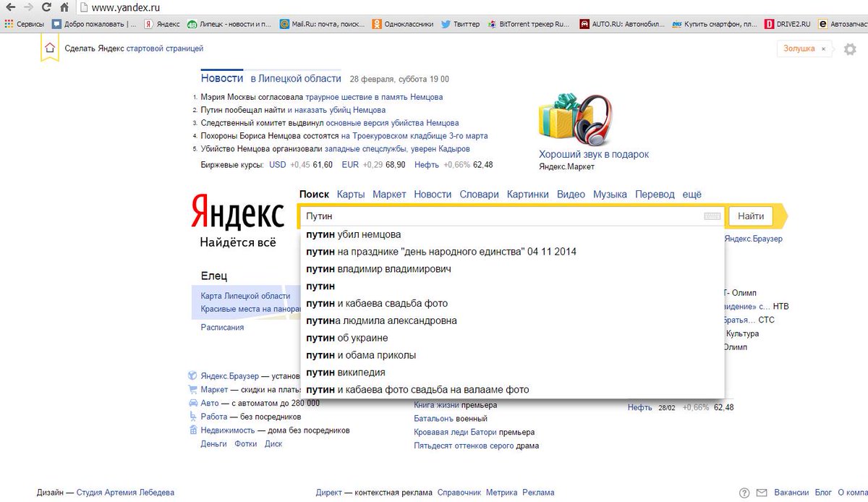Open the Mail.Ru bookmark
This screenshot has height=502, width=868.
(323, 24)
